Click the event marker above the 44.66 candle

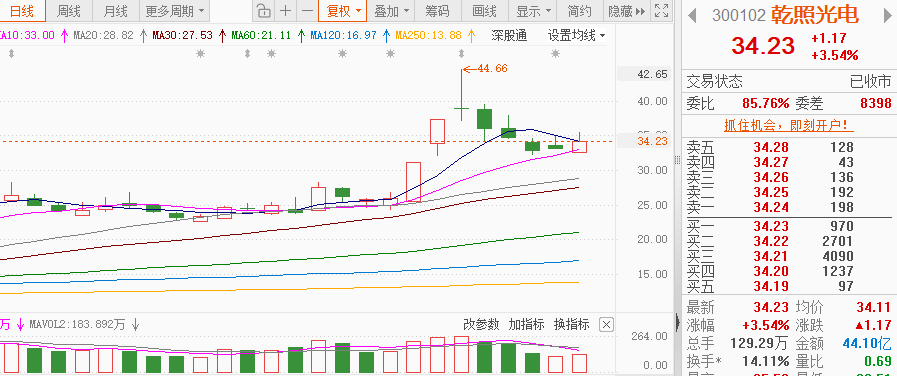462,54
